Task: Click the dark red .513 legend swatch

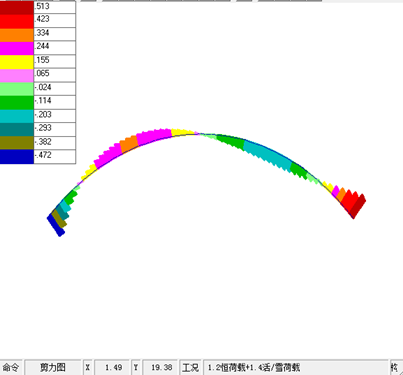Action: coord(17,7)
